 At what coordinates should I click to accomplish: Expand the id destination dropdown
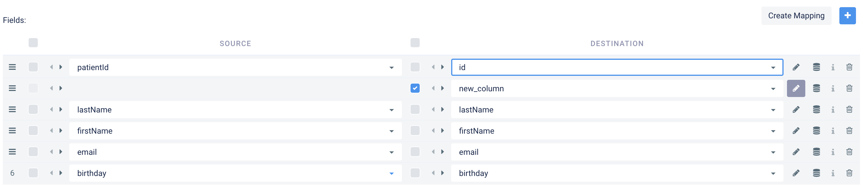pyautogui.click(x=773, y=68)
